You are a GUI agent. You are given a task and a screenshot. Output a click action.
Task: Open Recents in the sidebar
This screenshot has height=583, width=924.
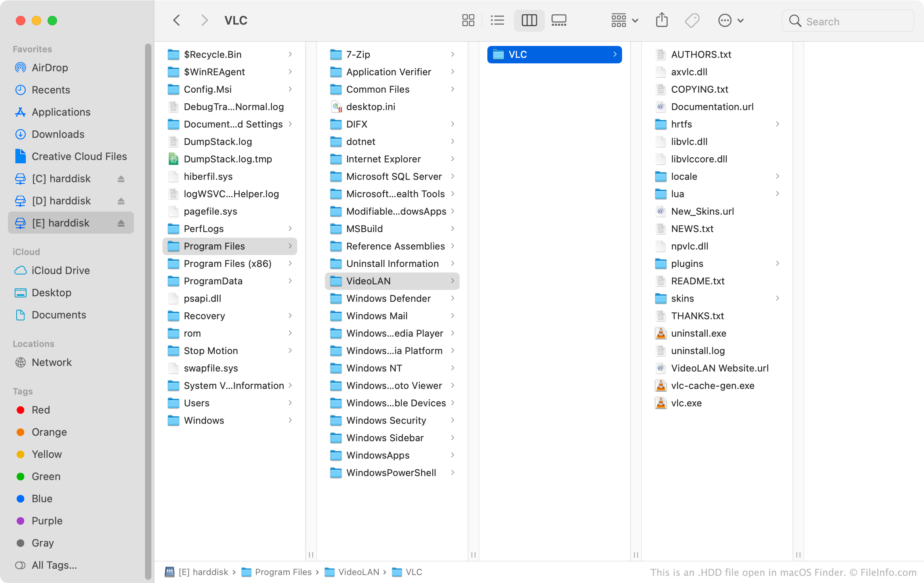pyautogui.click(x=51, y=90)
